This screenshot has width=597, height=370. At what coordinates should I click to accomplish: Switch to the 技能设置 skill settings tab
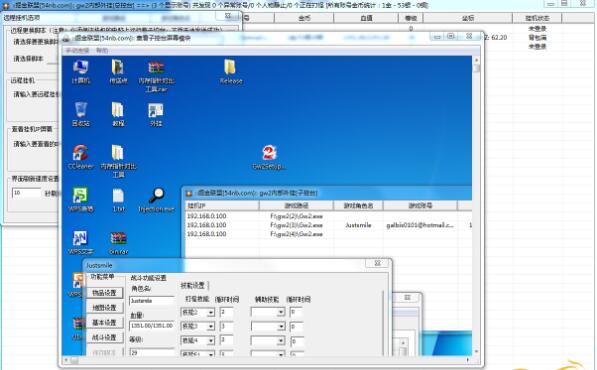click(x=193, y=285)
